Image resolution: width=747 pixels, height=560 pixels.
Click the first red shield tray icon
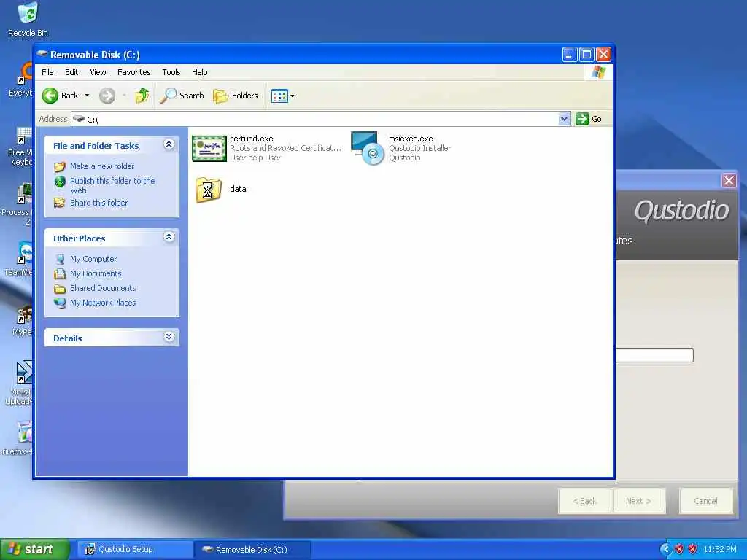pyautogui.click(x=680, y=550)
